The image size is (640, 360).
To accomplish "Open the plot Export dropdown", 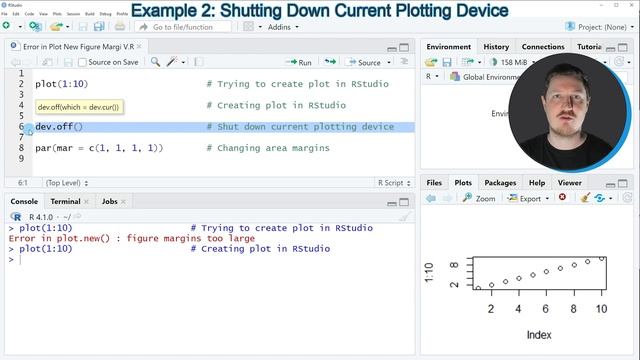I will point(528,198).
